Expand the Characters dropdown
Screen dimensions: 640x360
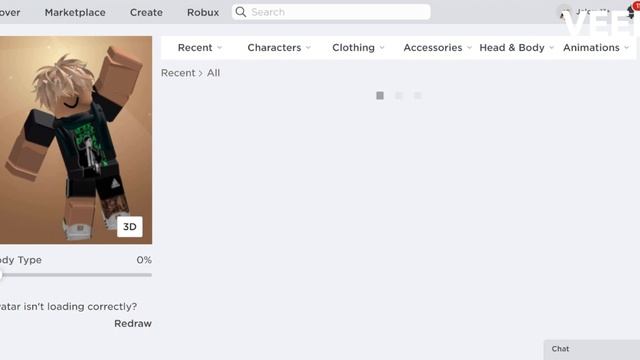click(279, 48)
